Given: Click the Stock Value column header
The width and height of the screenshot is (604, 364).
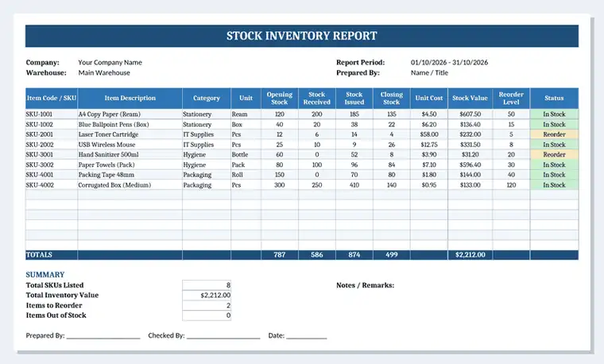Looking at the screenshot, I should 470,99.
